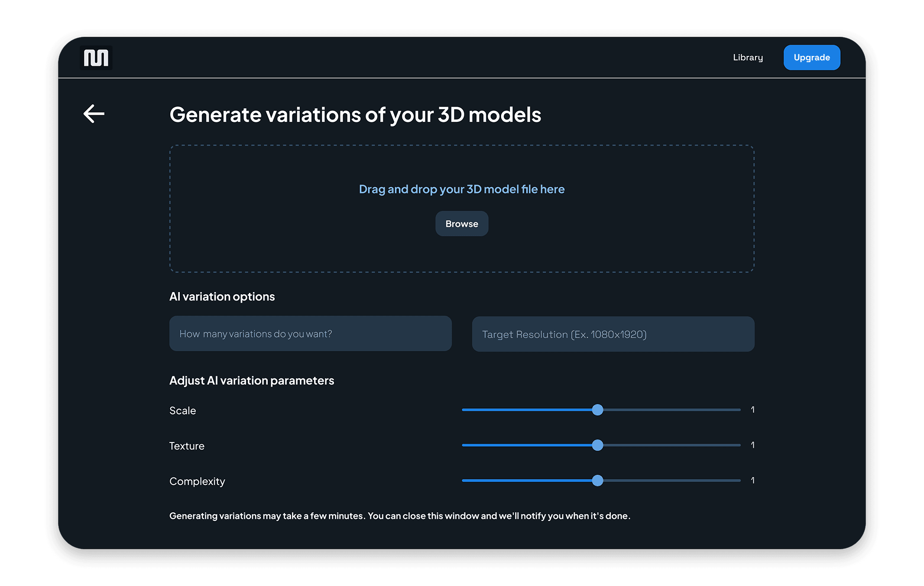Click the Scale slider handle

click(597, 410)
